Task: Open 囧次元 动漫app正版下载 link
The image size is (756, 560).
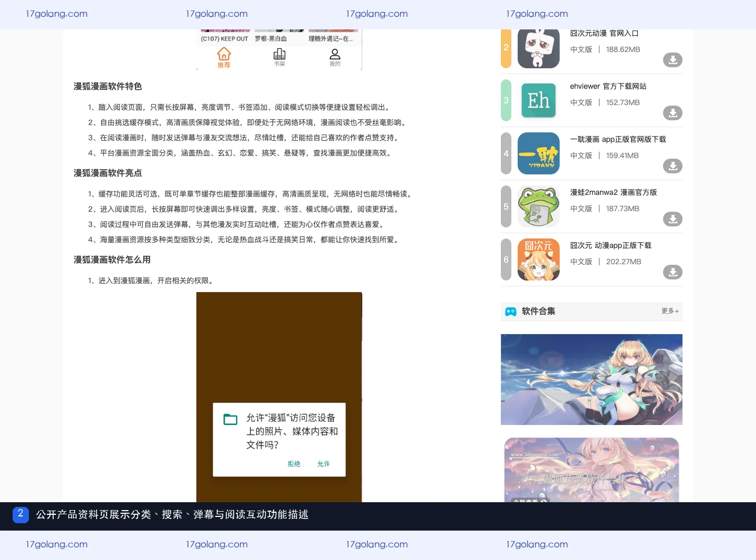Action: click(611, 245)
